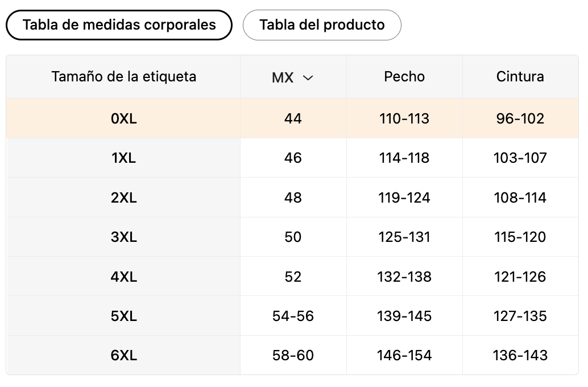Click the 1XL label cell
The height and width of the screenshot is (387, 588).
pos(124,158)
